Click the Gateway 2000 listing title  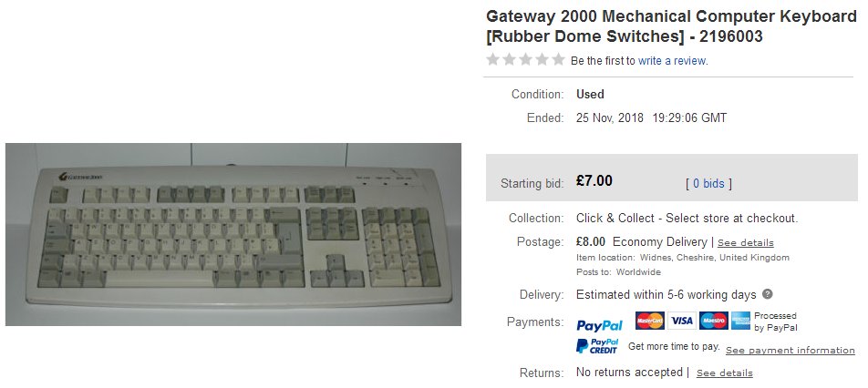coord(671,26)
